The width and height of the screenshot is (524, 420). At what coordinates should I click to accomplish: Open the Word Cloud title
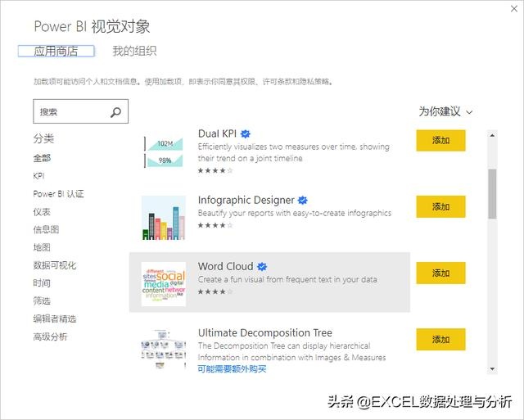pyautogui.click(x=226, y=267)
